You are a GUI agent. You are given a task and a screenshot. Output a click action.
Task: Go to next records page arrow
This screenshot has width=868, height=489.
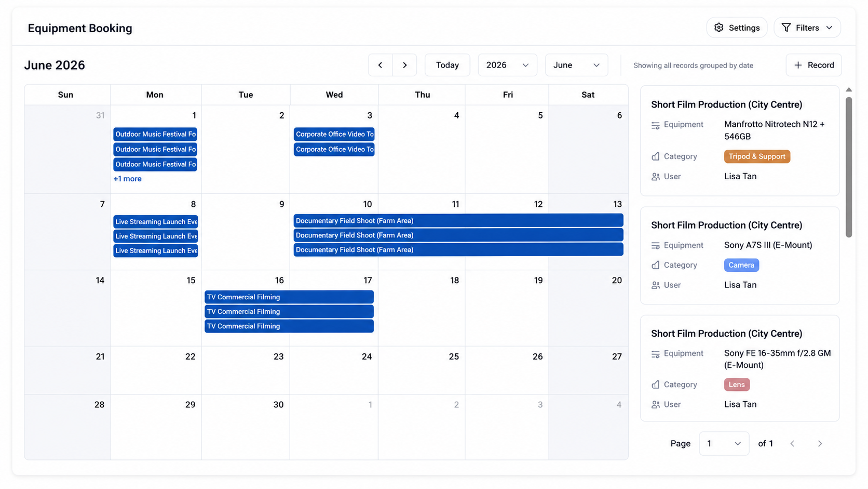[820, 443]
